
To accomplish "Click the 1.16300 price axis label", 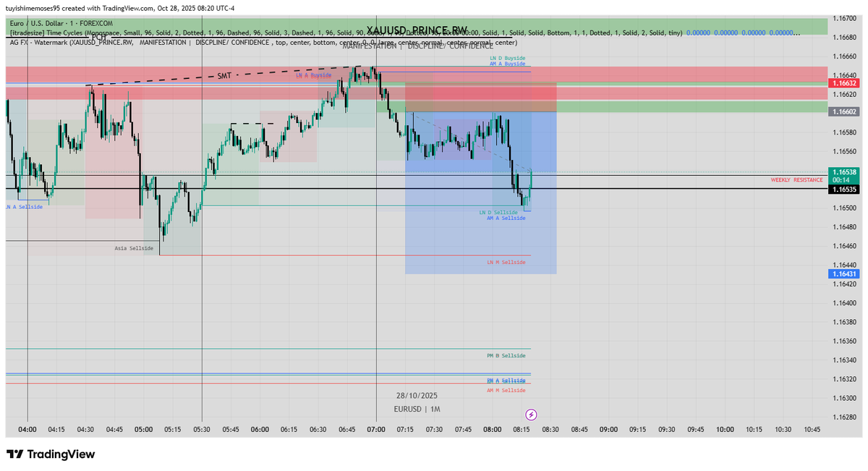I will pos(845,398).
